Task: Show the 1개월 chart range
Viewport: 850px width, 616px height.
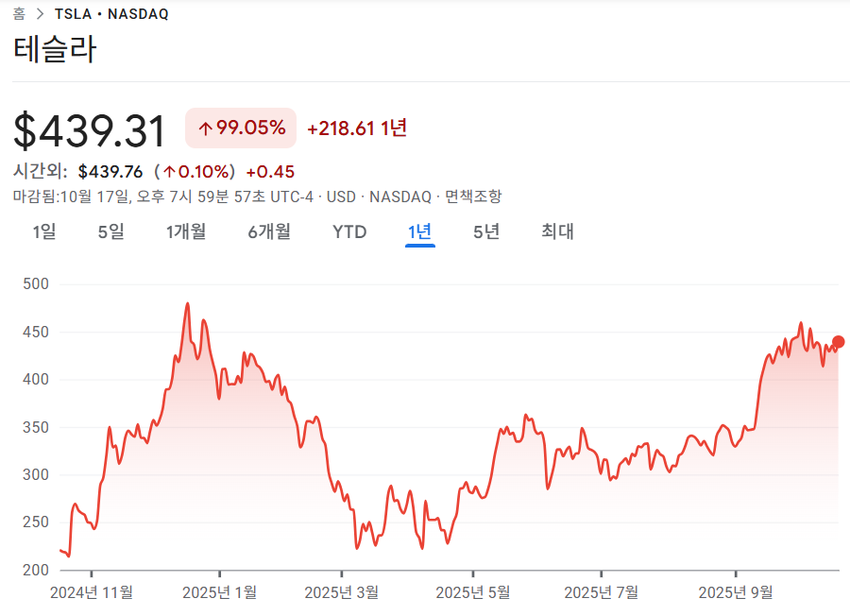Action: click(186, 231)
